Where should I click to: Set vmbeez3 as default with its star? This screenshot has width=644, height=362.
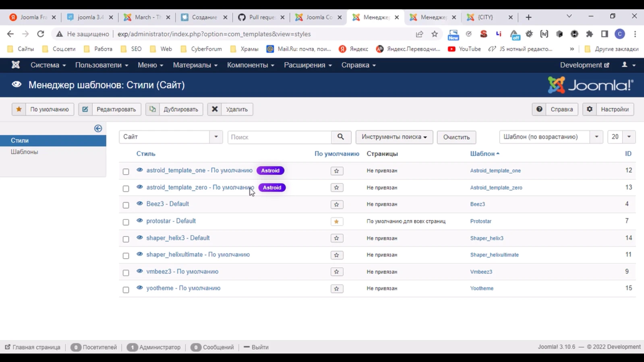tap(337, 272)
